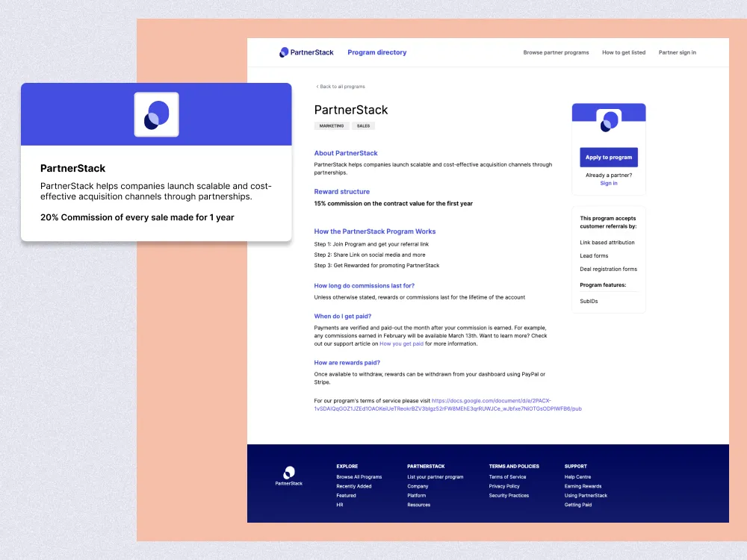Click How the PartnerStack Program Works heading

[x=374, y=231]
